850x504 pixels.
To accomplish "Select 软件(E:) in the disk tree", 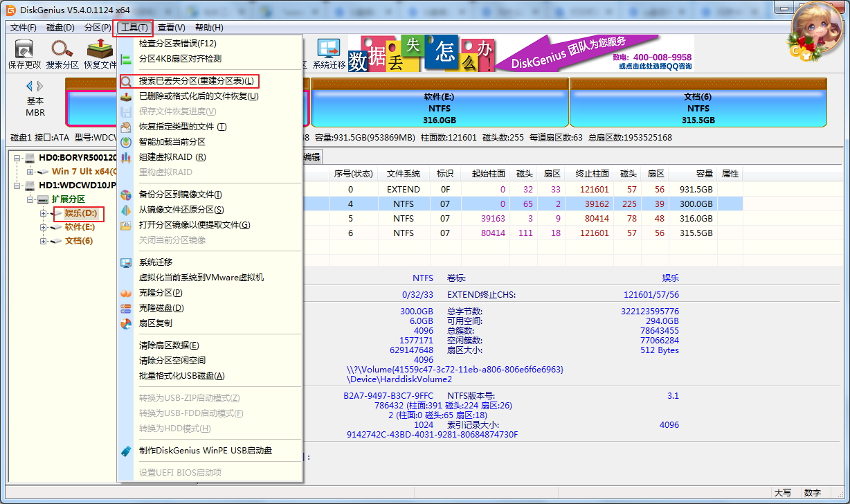I will click(80, 227).
